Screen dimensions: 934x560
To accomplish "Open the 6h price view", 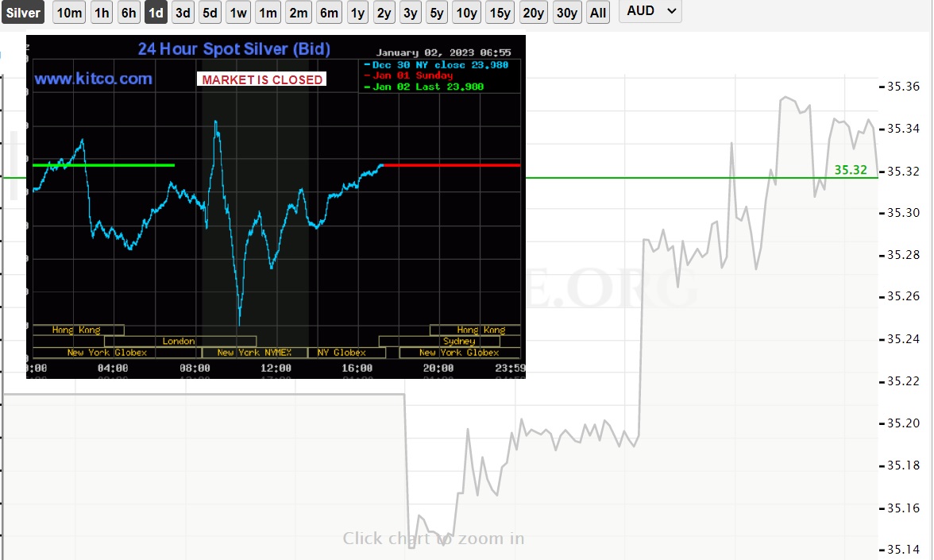I will pos(128,13).
